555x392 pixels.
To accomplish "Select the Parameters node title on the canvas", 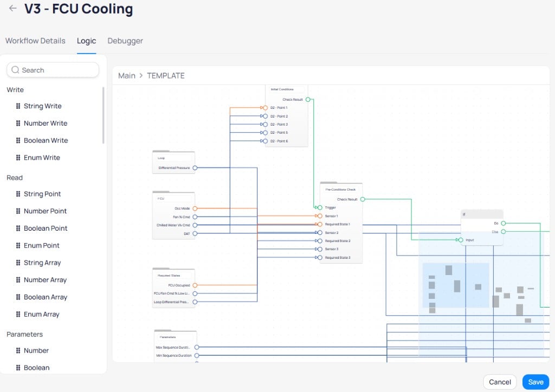I will [168, 337].
